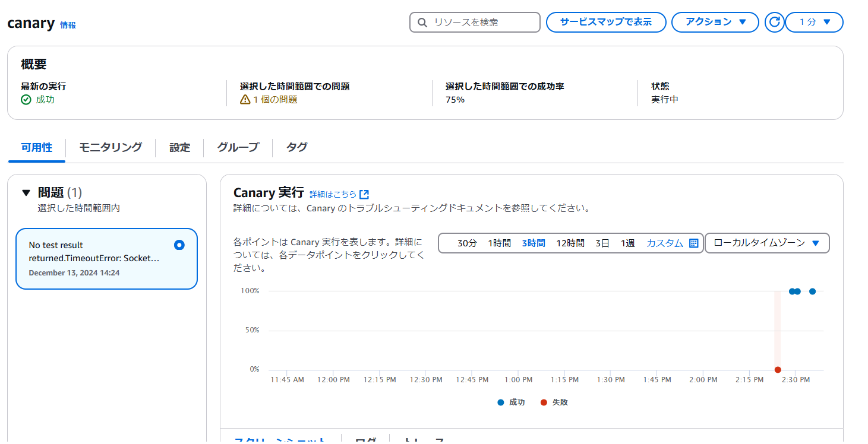Collapse the 問題 (1) section

coord(26,192)
